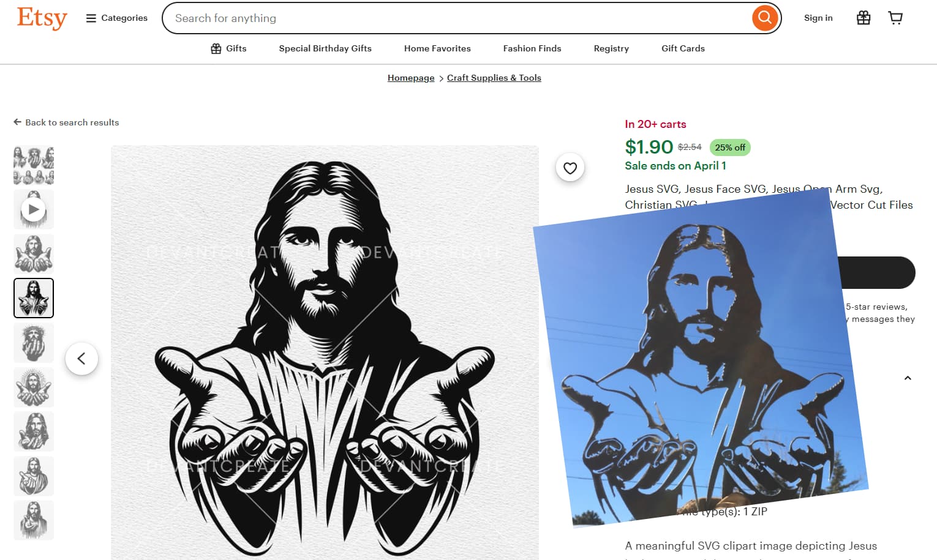This screenshot has width=937, height=560.
Task: Favorite this item with the heart icon
Action: [570, 168]
